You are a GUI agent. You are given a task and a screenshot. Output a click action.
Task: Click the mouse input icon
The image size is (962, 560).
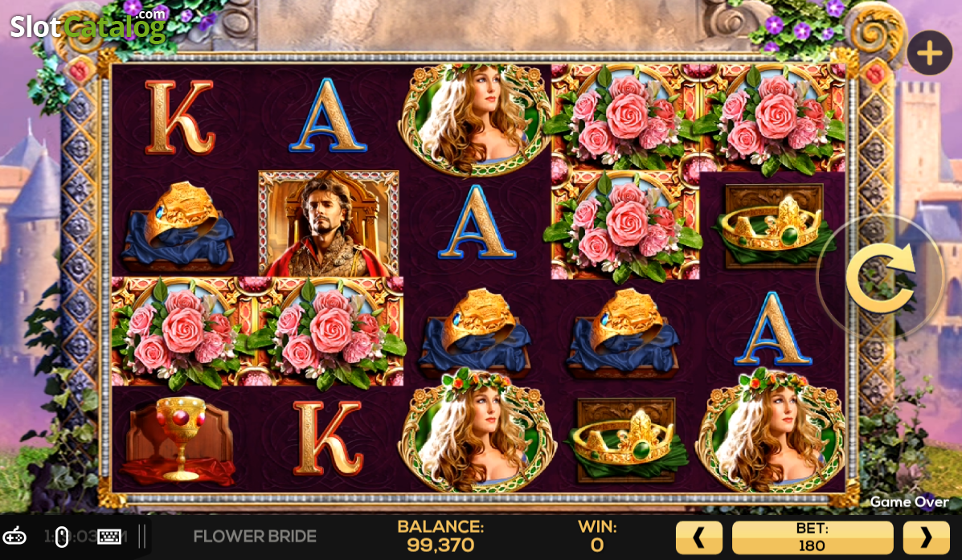point(62,538)
